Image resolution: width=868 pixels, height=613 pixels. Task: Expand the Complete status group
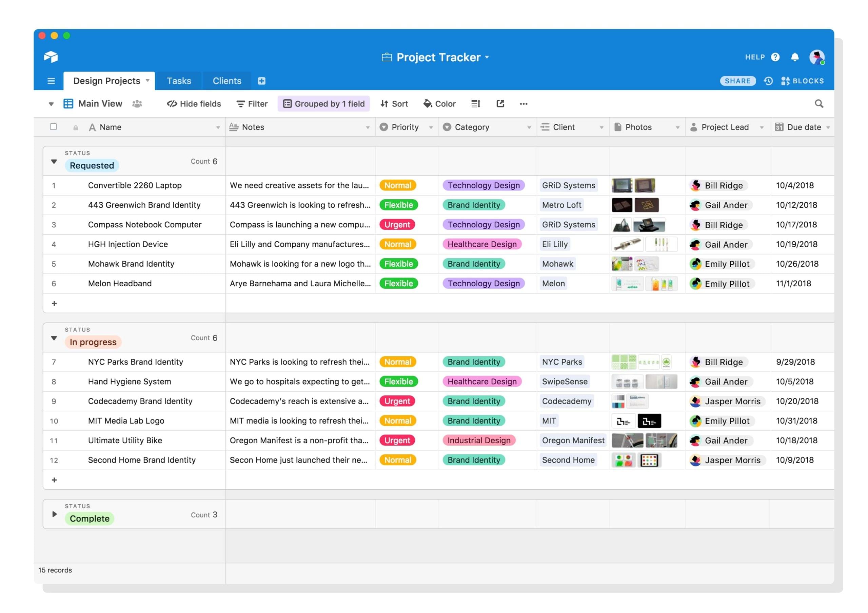55,514
